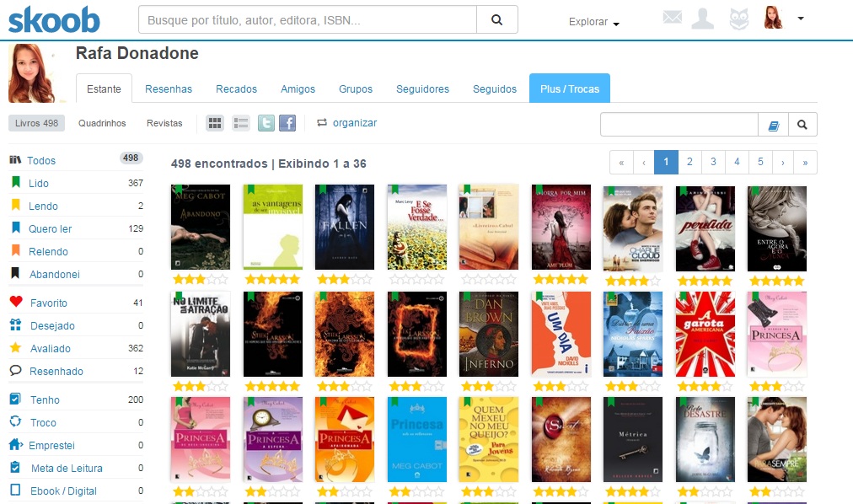Click the book icon in shelf search
The height and width of the screenshot is (504, 853).
(774, 125)
